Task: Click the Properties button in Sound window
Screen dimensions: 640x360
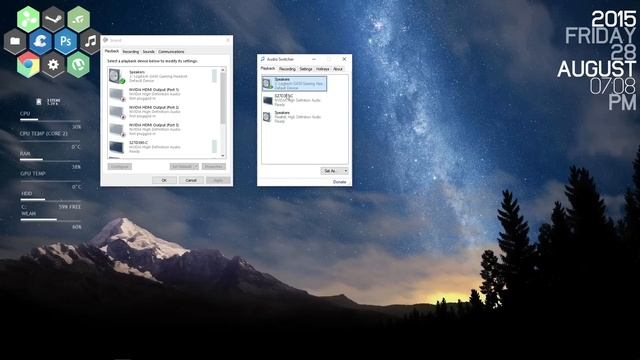Action: pos(213,167)
